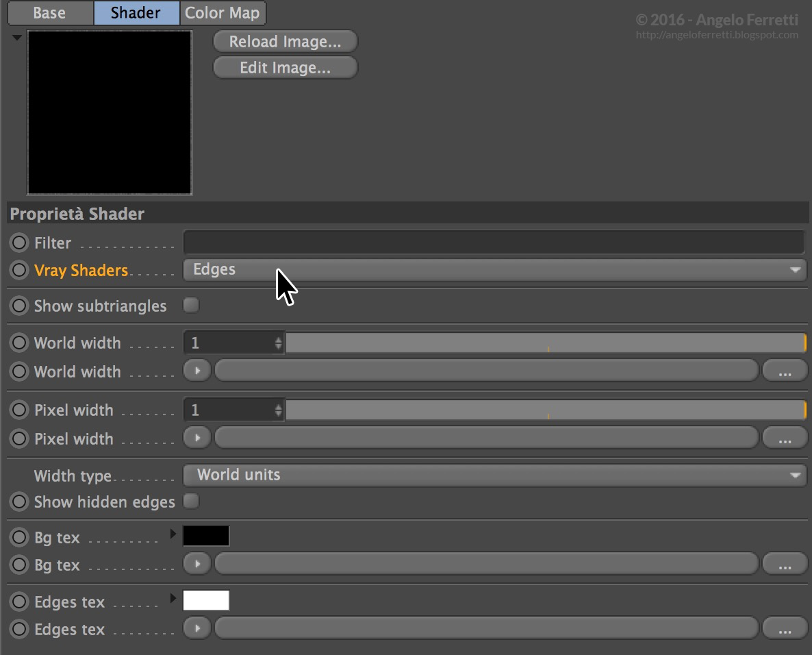
Task: Enable the Show subtriangles checkbox
Action: point(191,305)
